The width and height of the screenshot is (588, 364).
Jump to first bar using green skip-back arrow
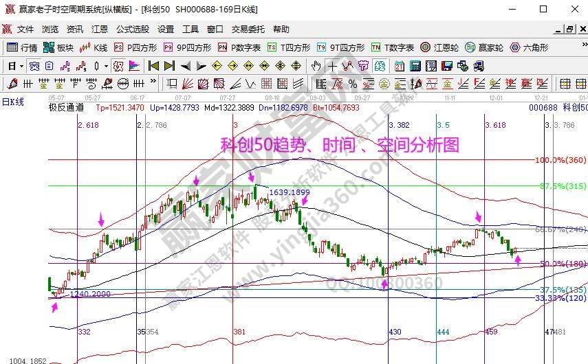153,66
